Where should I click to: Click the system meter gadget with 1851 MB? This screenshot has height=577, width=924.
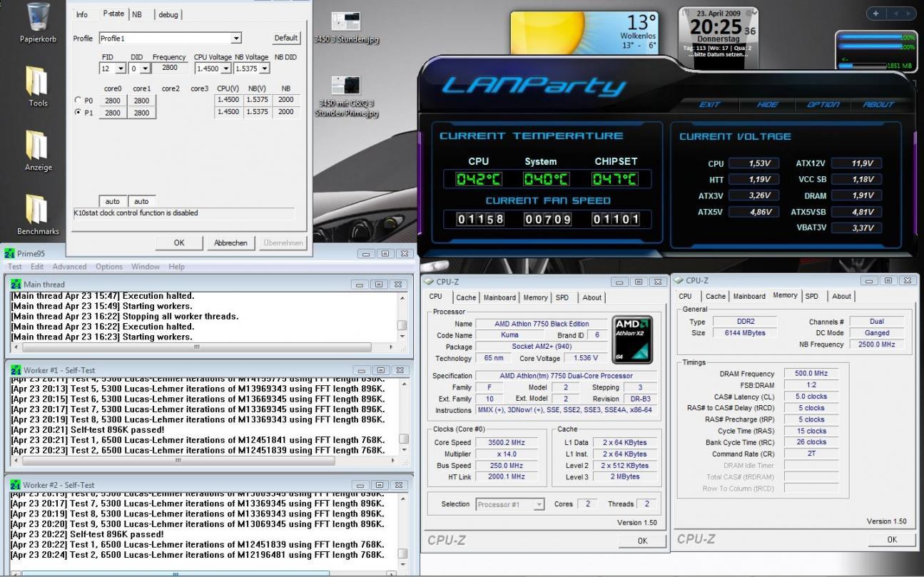point(876,50)
